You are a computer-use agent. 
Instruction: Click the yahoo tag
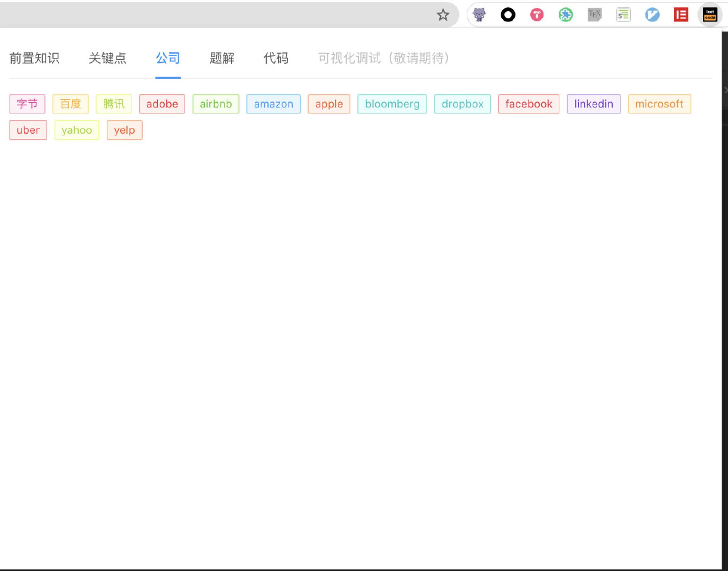[x=77, y=130]
